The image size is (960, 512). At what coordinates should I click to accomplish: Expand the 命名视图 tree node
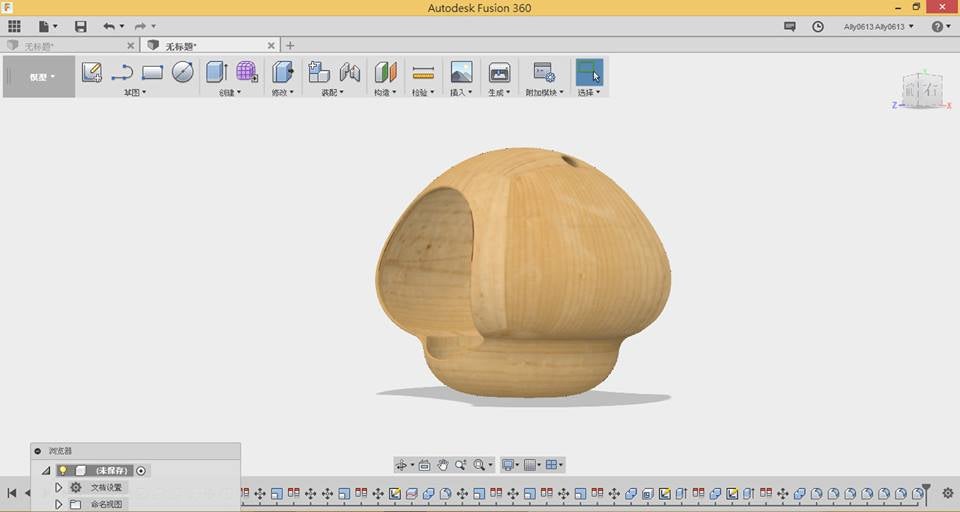[59, 505]
